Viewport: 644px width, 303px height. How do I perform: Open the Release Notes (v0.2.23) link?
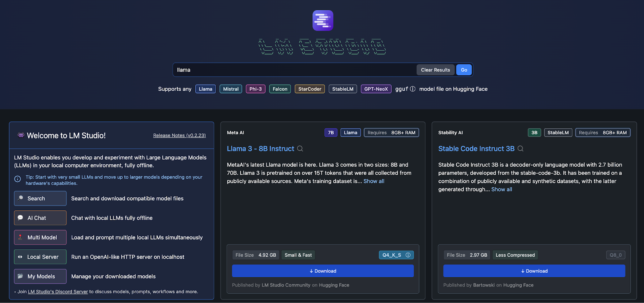coord(180,135)
